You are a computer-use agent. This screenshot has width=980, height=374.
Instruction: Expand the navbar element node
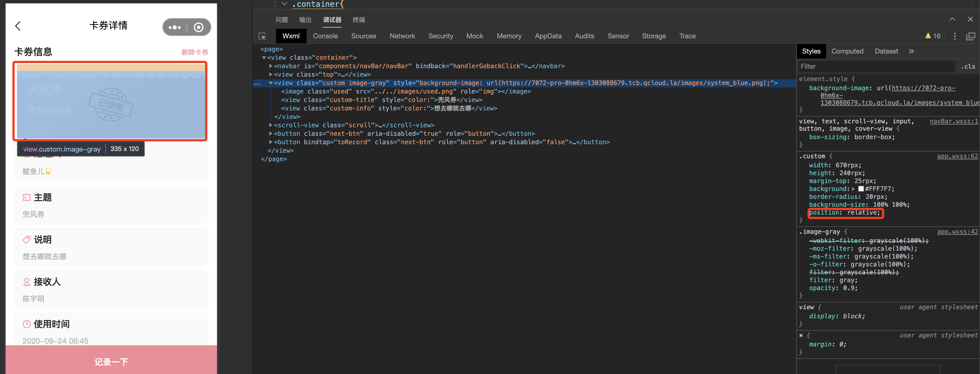click(x=271, y=66)
